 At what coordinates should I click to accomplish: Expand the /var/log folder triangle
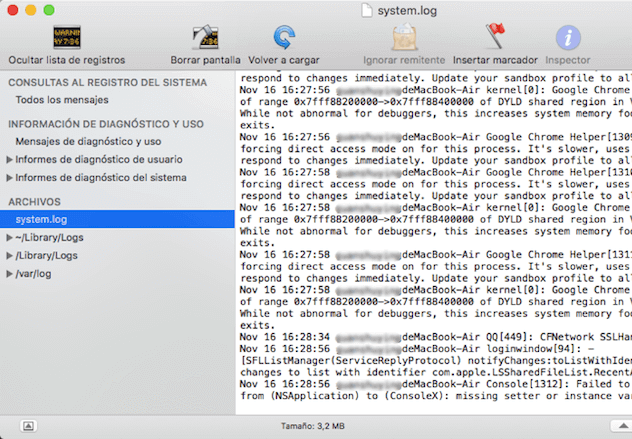tap(9, 274)
